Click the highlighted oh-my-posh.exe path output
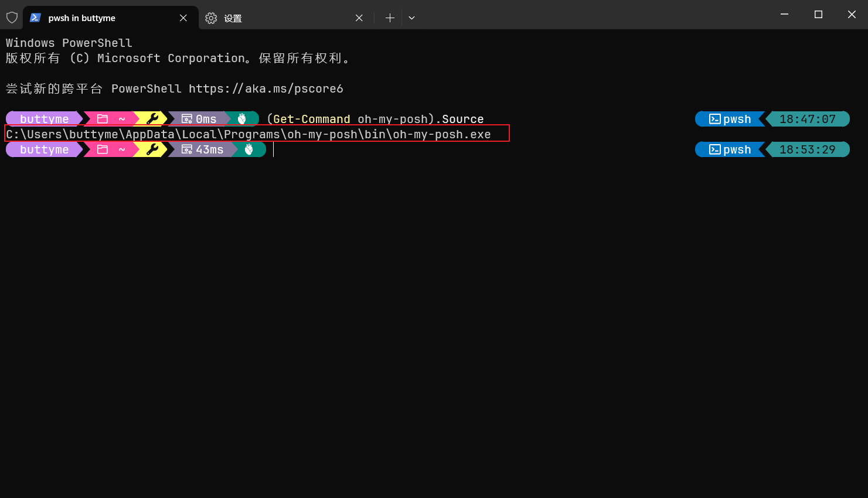 tap(249, 134)
